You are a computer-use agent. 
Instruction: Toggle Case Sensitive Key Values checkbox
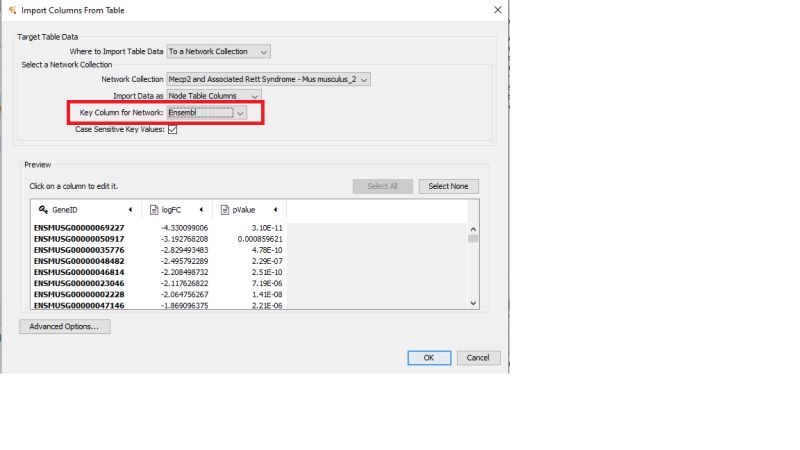pyautogui.click(x=172, y=130)
